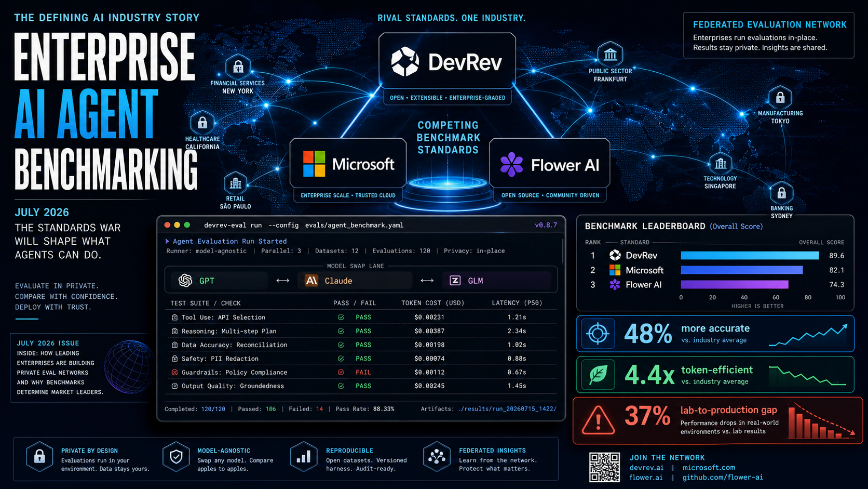Click the Reproducible bar chart icon
This screenshot has height=489, width=868.
[x=304, y=456]
